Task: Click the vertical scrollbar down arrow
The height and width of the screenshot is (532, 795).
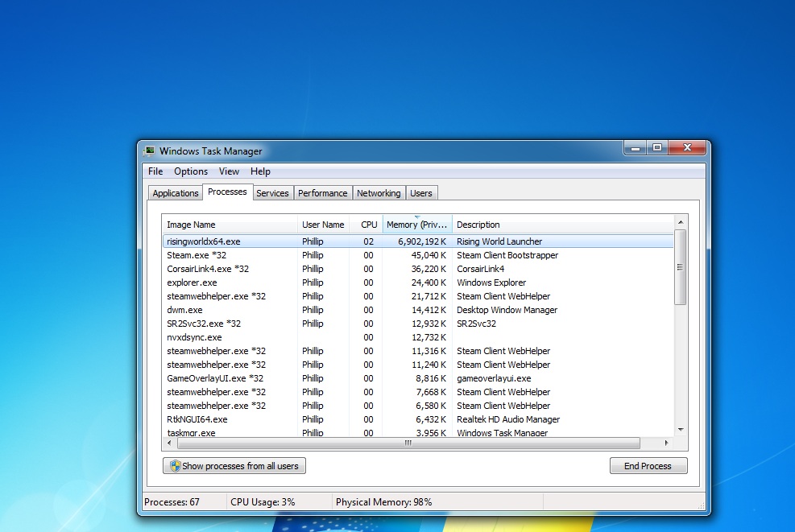Action: (681, 430)
